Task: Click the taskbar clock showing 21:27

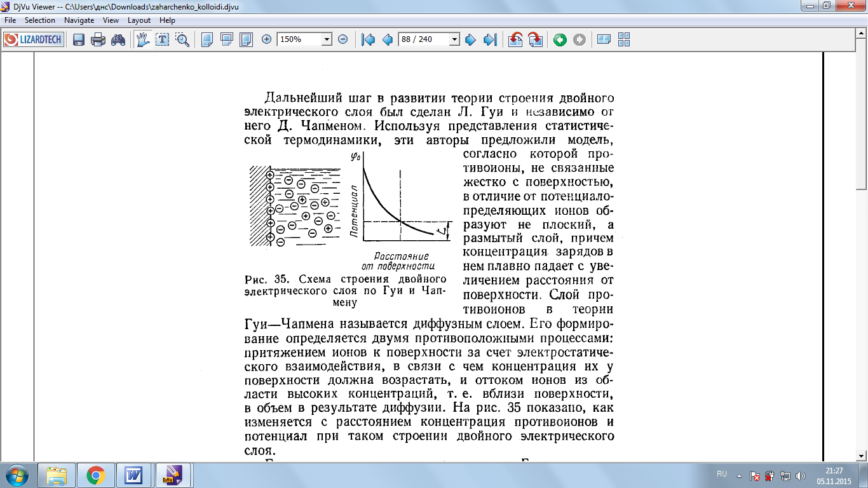Action: [x=834, y=470]
